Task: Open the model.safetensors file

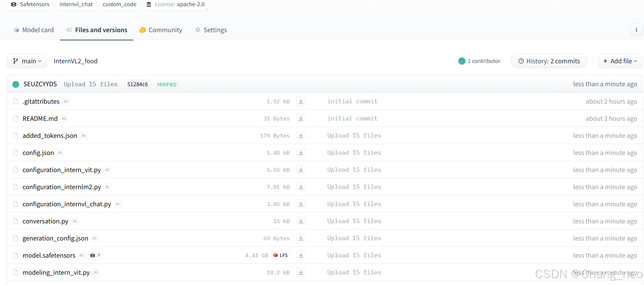Action: tap(49, 255)
